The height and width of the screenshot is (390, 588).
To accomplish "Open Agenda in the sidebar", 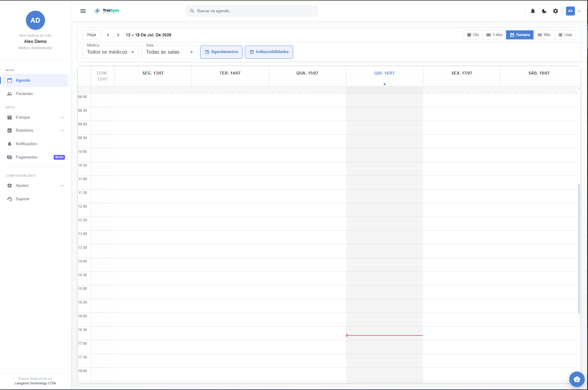I will [x=35, y=80].
